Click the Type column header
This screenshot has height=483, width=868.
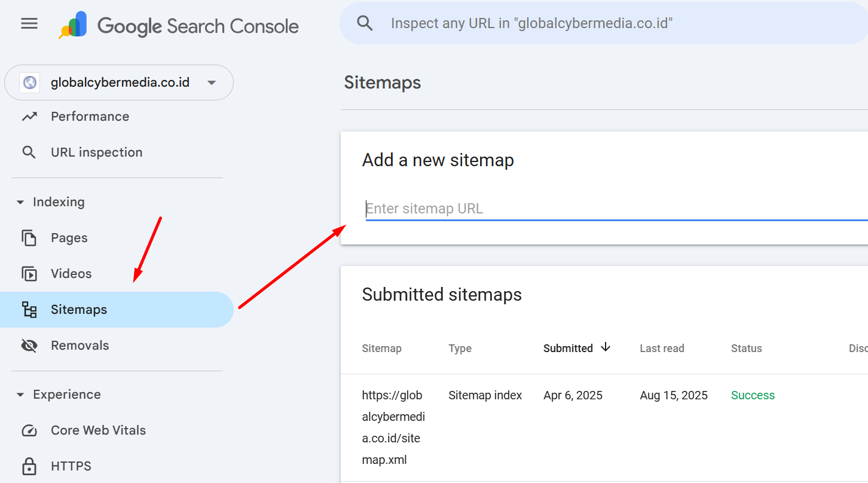point(460,349)
